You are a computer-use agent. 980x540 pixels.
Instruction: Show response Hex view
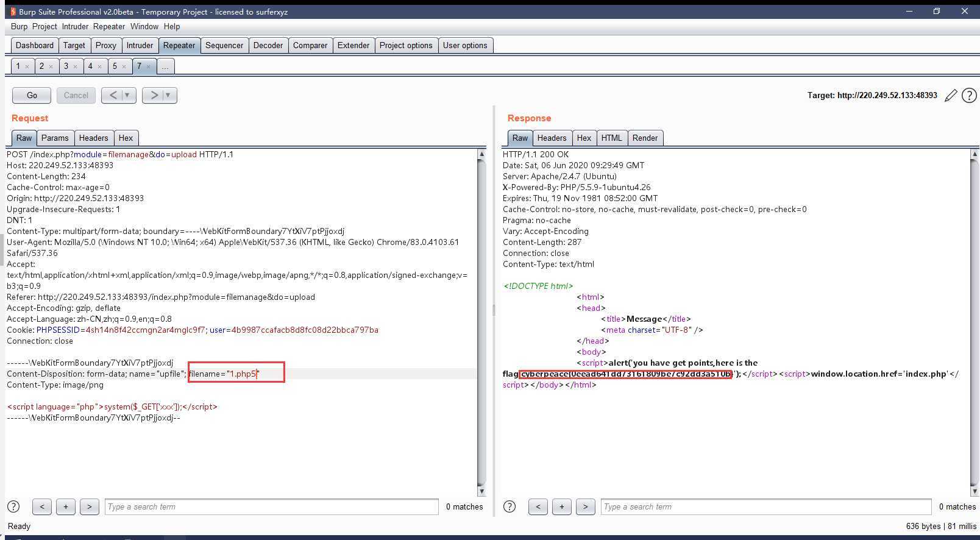584,138
